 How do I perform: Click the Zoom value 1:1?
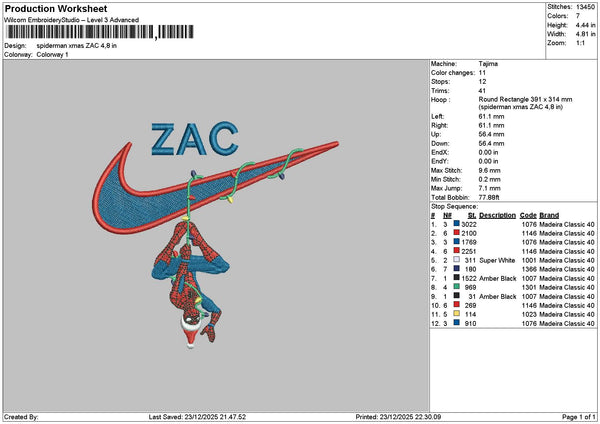coord(580,43)
